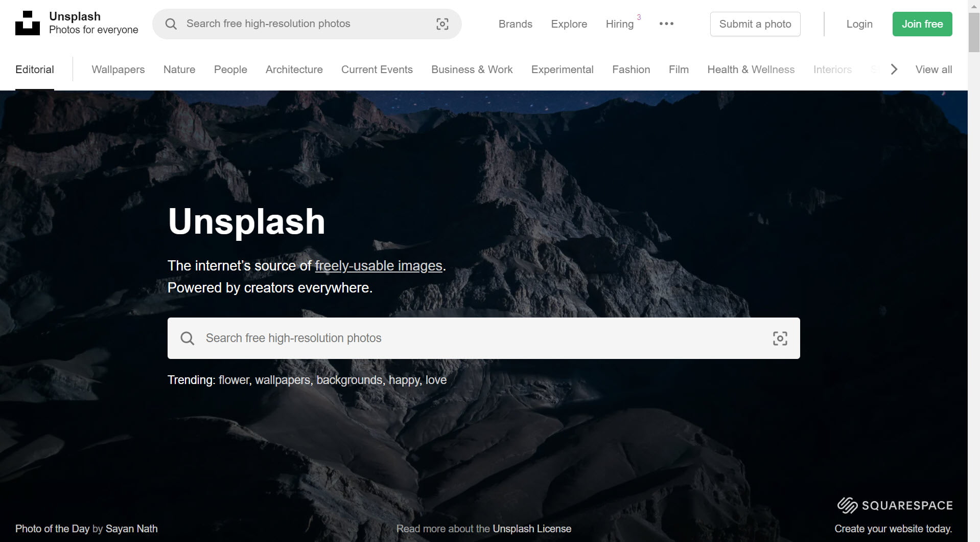This screenshot has height=542, width=980.
Task: Open the Hiring menu item
Action: [619, 24]
